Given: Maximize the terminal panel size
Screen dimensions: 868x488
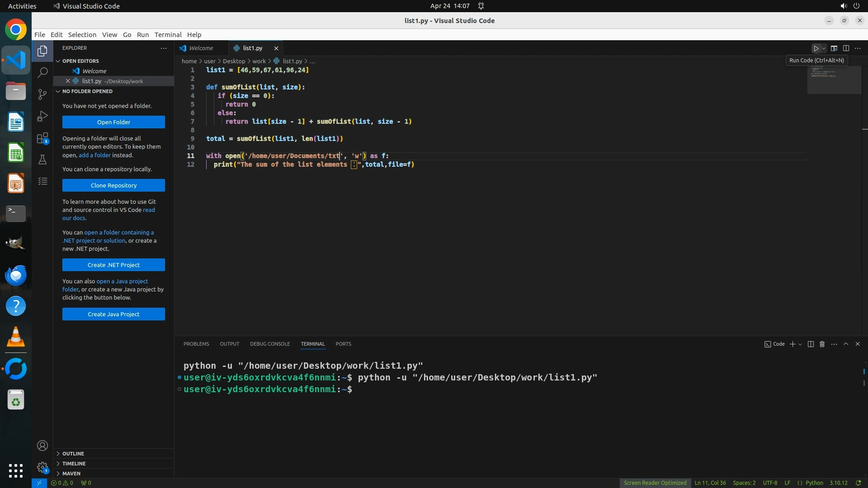Looking at the screenshot, I should coord(846,344).
